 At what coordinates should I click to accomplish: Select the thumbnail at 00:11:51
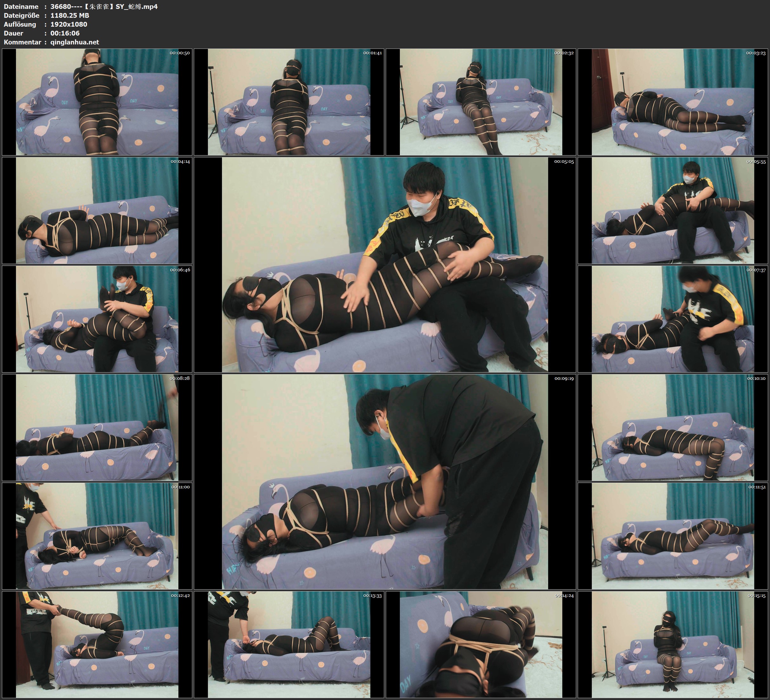(x=673, y=536)
